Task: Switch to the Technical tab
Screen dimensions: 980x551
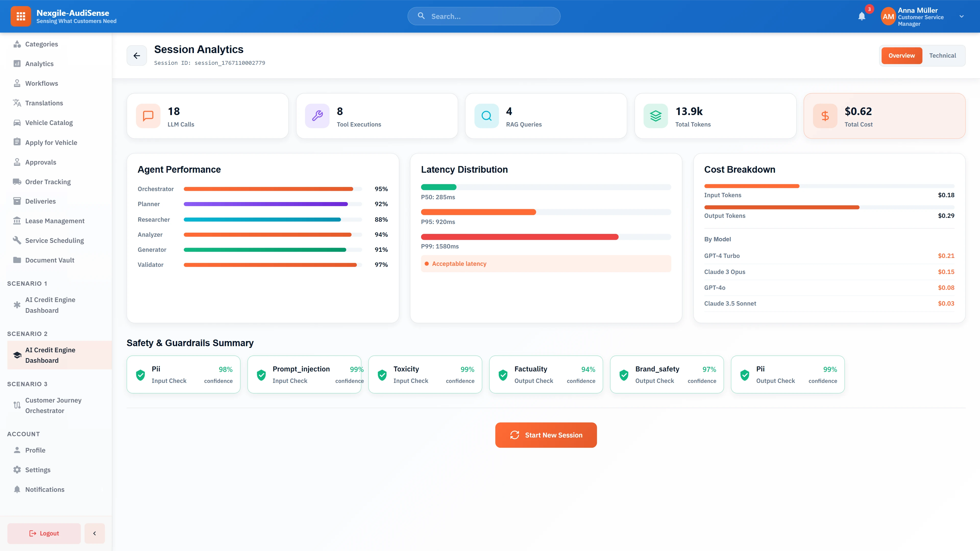Action: [x=943, y=55]
